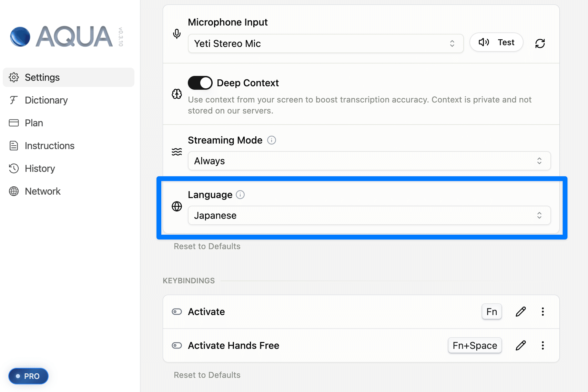Click Reset to Defaults under Keybindings
Screen dimensions: 588x392
coord(207,375)
